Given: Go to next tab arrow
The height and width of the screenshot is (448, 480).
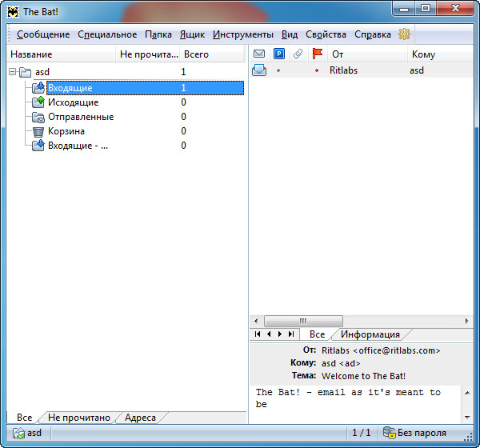Looking at the screenshot, I should click(x=280, y=334).
